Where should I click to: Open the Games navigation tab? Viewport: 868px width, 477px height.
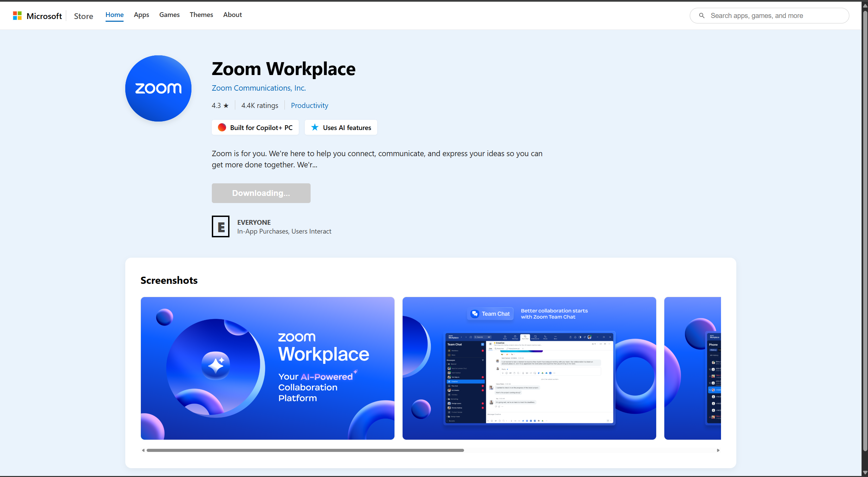pos(169,15)
